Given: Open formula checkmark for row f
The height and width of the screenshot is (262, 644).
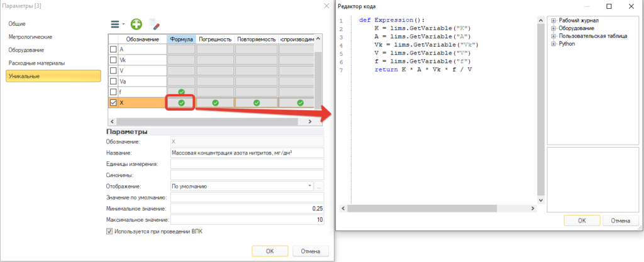Looking at the screenshot, I should tap(181, 92).
